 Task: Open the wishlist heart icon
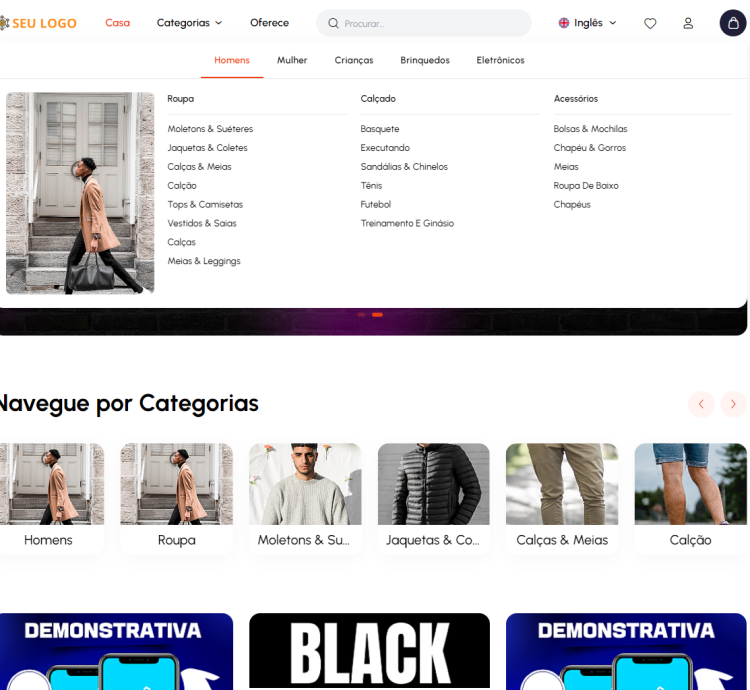click(x=650, y=23)
